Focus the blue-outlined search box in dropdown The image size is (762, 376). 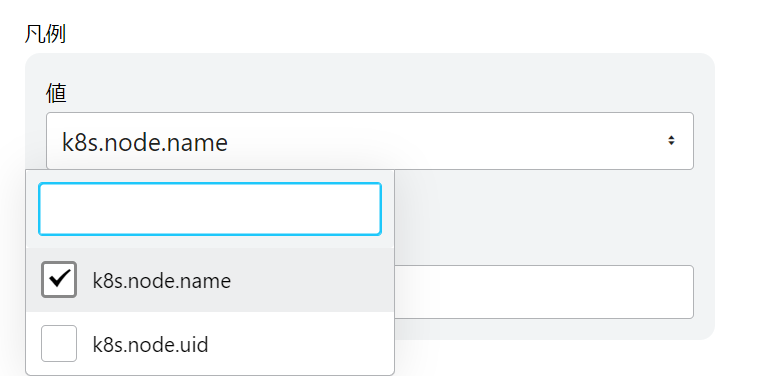[x=210, y=209]
